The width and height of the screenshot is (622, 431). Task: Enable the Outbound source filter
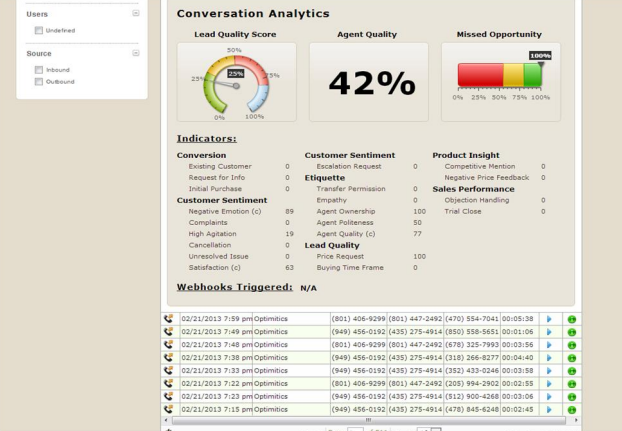[38, 82]
